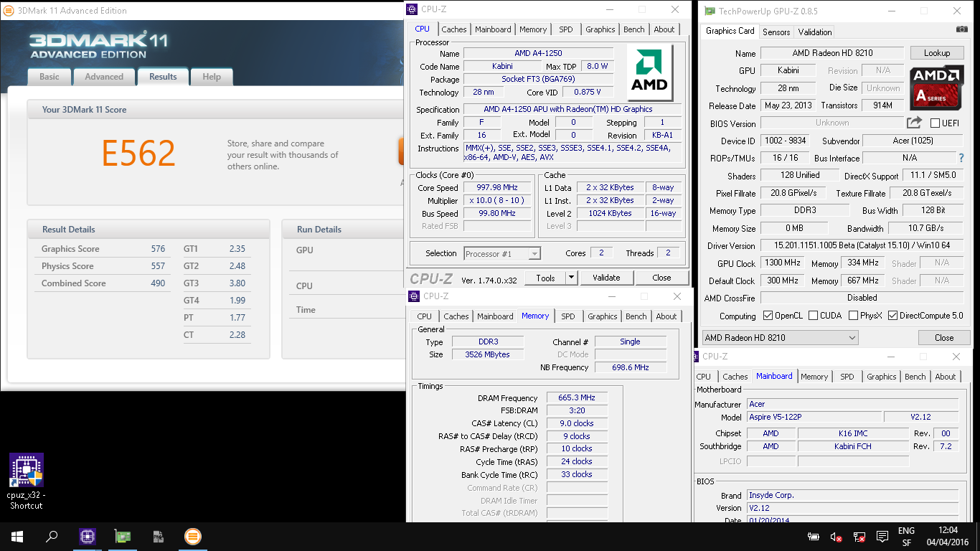Open the Validation tab in GPU-Z

tap(815, 32)
